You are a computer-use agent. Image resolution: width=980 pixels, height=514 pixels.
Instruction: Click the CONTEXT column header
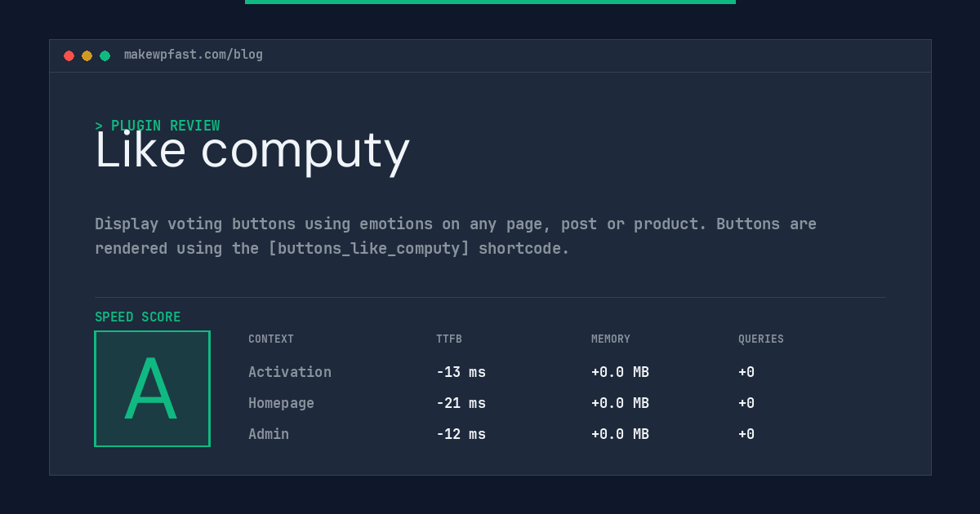click(x=271, y=339)
